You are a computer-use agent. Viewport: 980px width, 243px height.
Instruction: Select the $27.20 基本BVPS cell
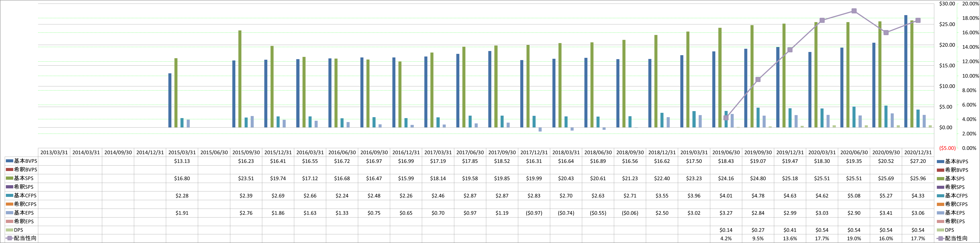tap(918, 161)
